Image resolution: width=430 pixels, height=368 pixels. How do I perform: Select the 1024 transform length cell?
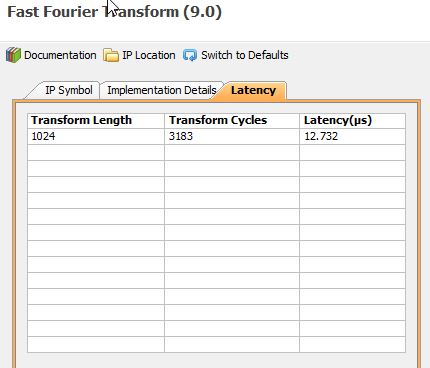(96, 136)
